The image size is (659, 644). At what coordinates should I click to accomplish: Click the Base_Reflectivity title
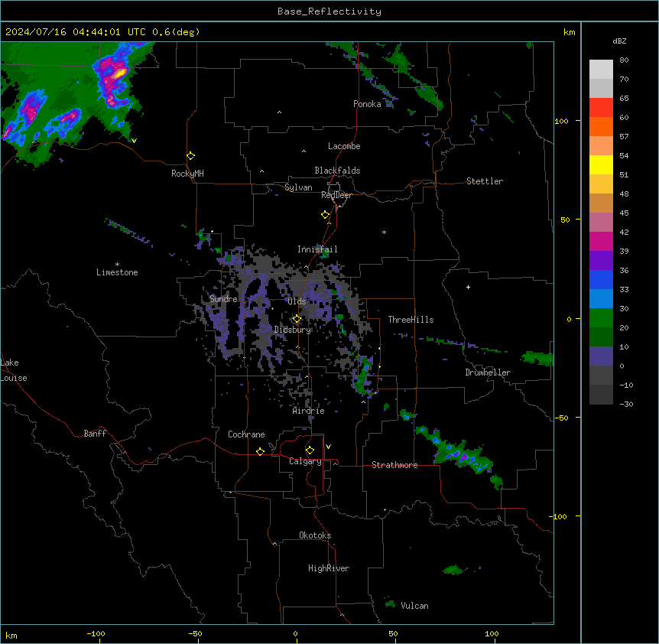(329, 11)
